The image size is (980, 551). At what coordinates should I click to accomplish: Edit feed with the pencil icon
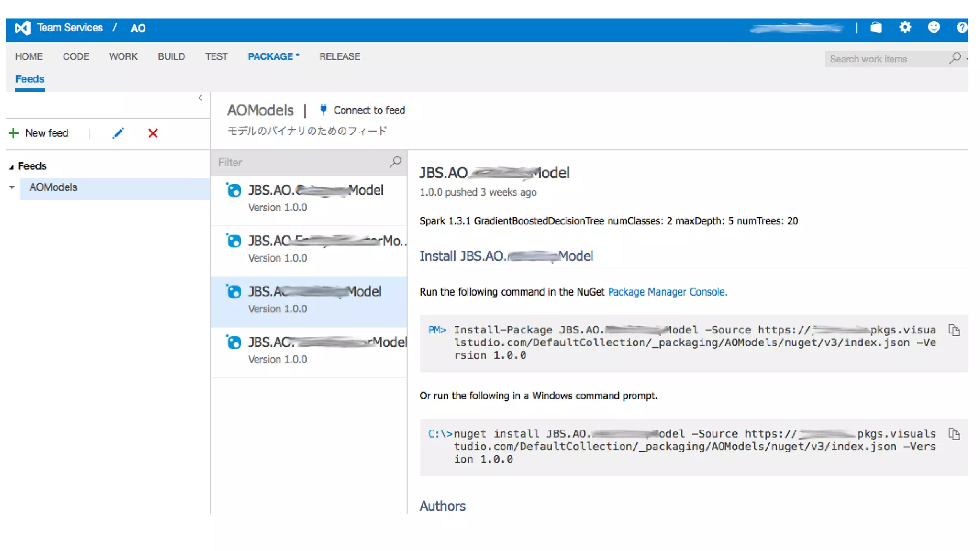[x=118, y=133]
